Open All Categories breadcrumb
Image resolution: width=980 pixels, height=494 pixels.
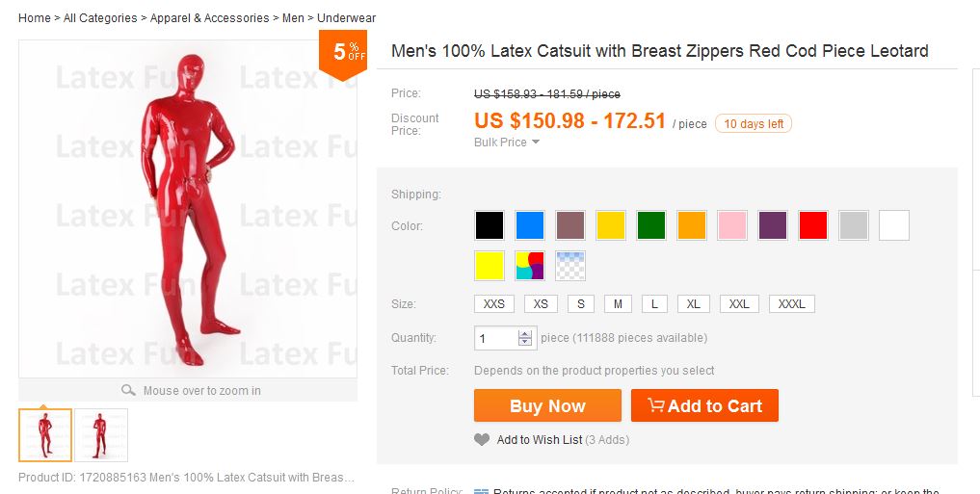[x=100, y=18]
